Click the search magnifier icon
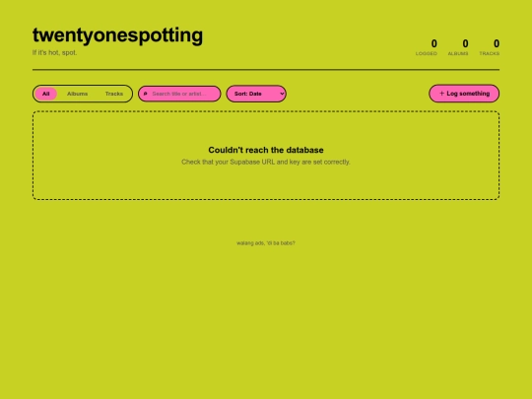The height and width of the screenshot is (399, 532). (x=145, y=94)
